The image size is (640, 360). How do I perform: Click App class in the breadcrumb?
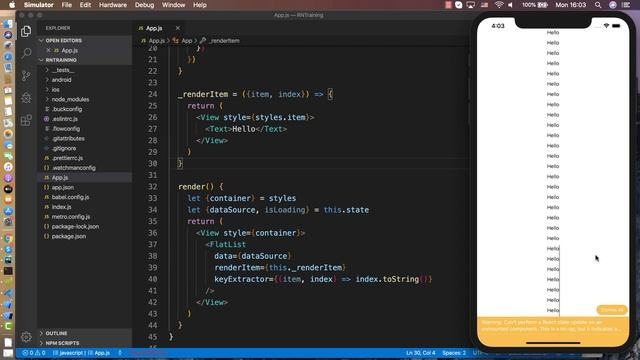pyautogui.click(x=187, y=41)
